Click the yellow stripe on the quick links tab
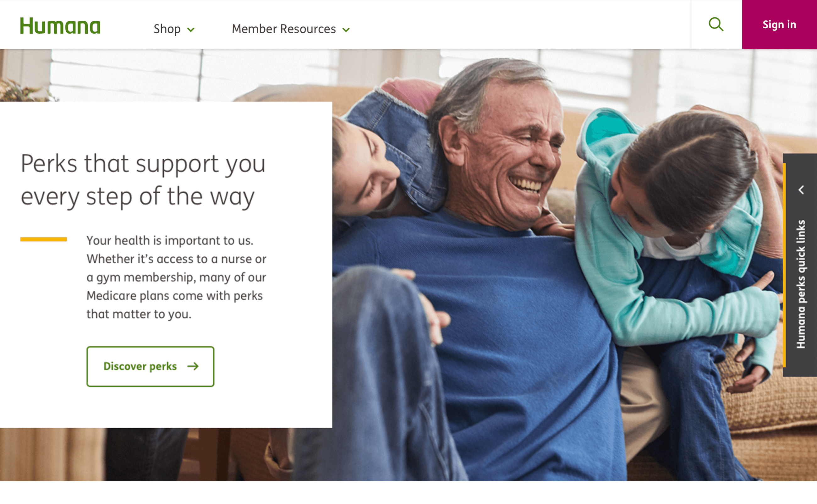The height and width of the screenshot is (504, 817). tap(784, 265)
